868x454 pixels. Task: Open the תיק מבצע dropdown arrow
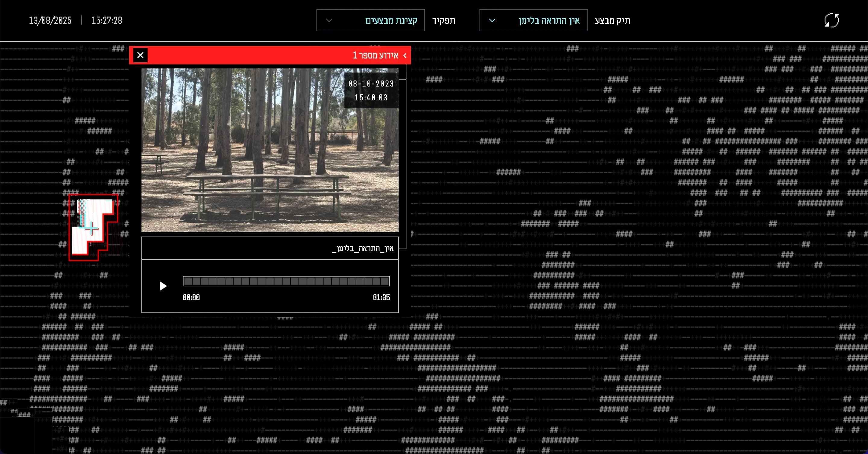[x=492, y=20]
